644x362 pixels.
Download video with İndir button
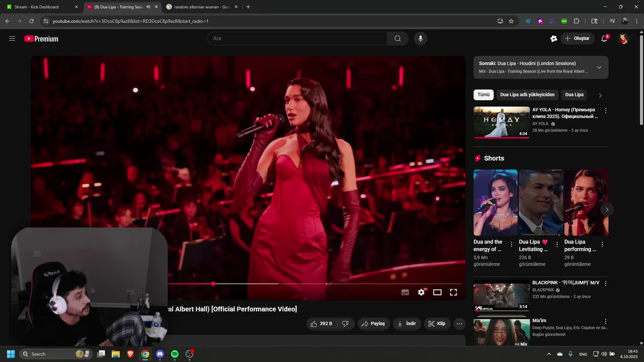pos(407,324)
